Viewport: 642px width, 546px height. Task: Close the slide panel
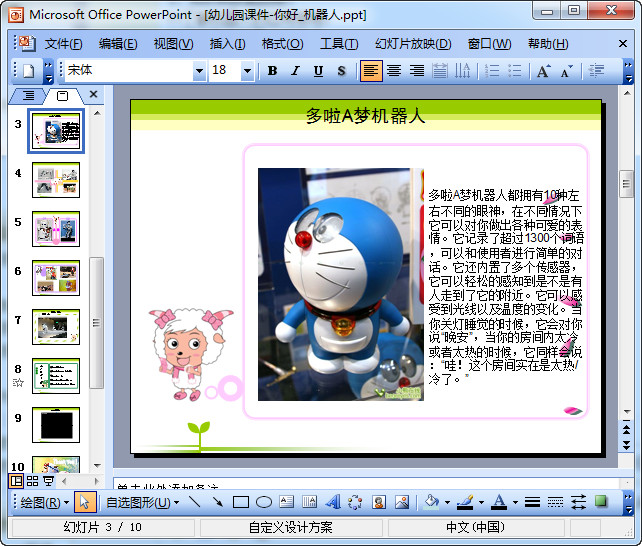point(93,95)
